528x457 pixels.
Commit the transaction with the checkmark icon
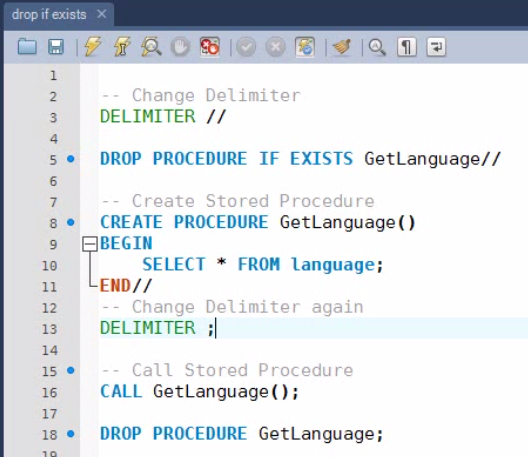(x=246, y=47)
